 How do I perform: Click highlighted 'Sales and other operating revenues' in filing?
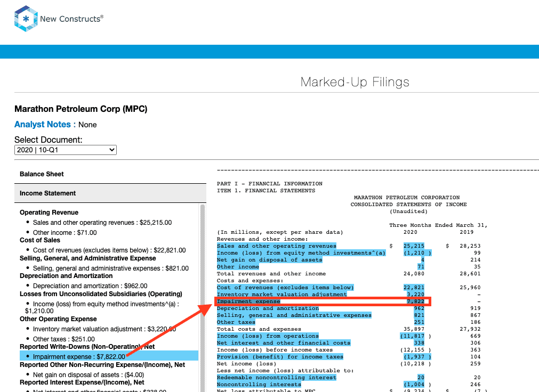[276, 246]
